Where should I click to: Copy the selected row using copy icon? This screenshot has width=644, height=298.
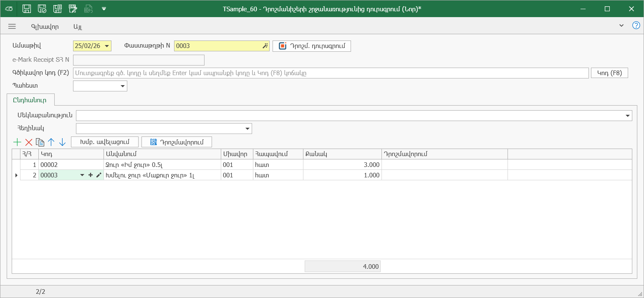(x=40, y=142)
